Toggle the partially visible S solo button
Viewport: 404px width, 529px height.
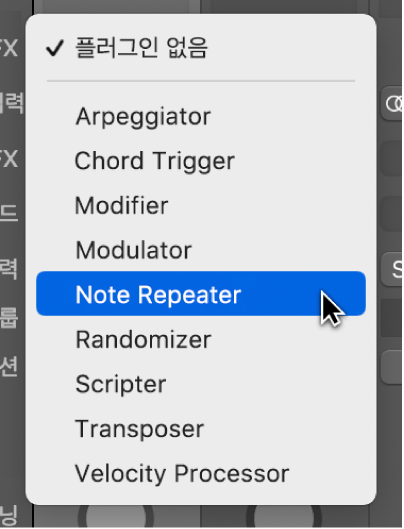click(x=394, y=269)
